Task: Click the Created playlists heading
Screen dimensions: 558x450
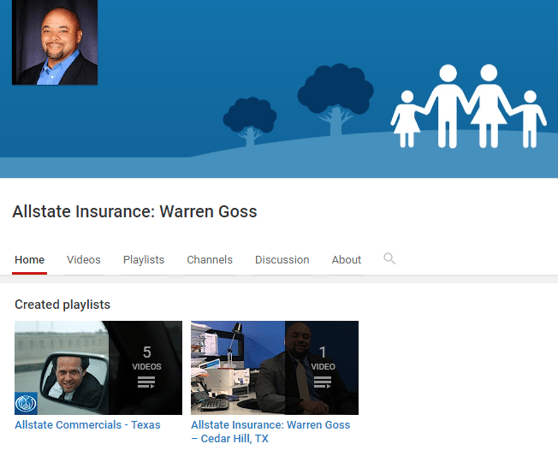Action: point(62,305)
